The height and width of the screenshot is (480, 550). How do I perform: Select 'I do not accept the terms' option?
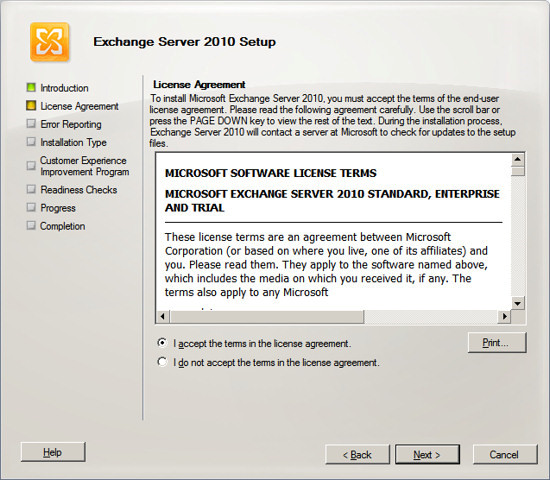click(x=162, y=362)
